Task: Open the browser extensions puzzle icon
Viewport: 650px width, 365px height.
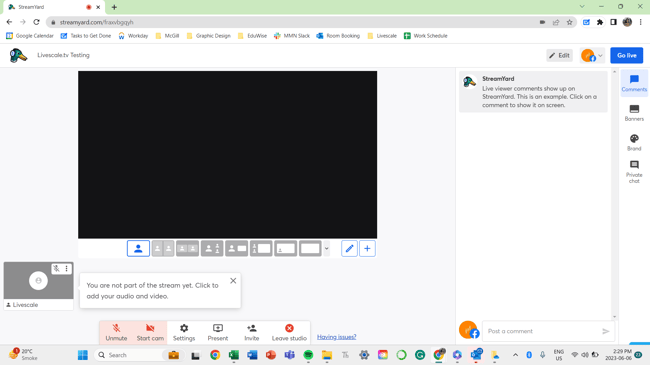Action: click(x=599, y=22)
